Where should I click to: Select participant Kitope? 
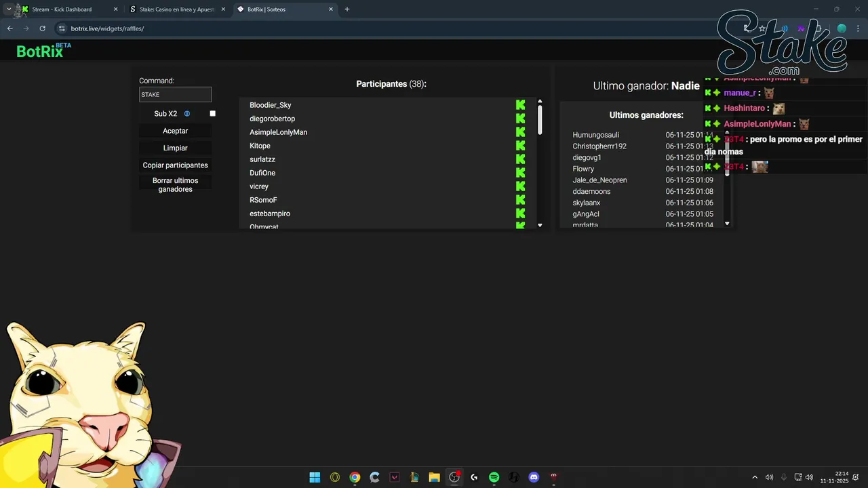(x=260, y=146)
